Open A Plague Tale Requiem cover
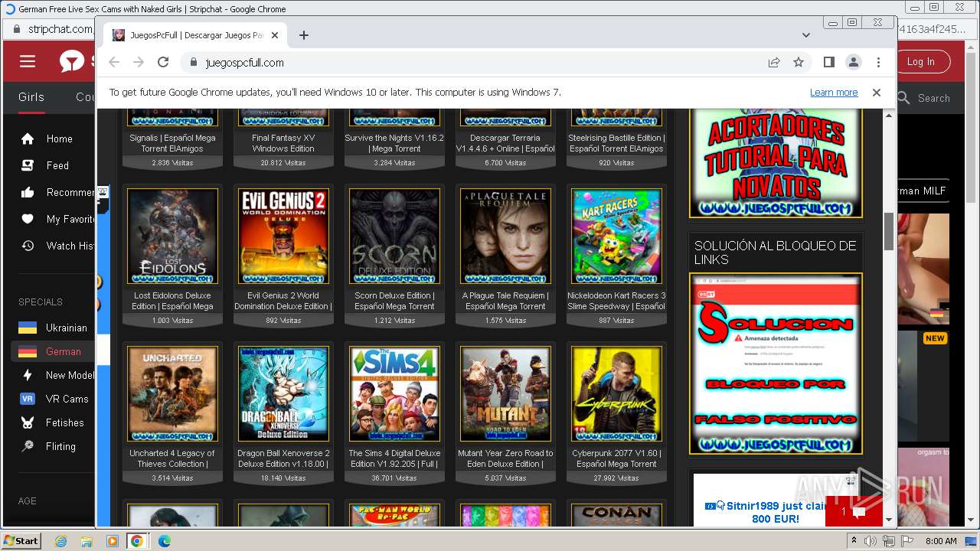 click(505, 236)
